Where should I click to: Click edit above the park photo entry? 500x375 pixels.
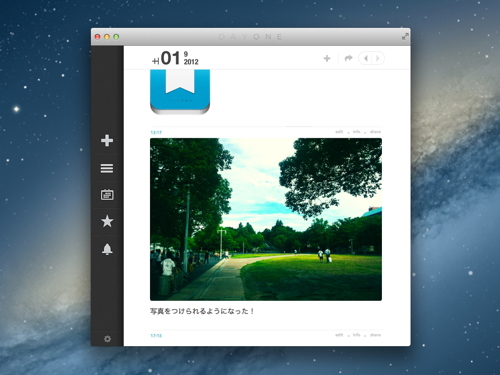pyautogui.click(x=339, y=132)
